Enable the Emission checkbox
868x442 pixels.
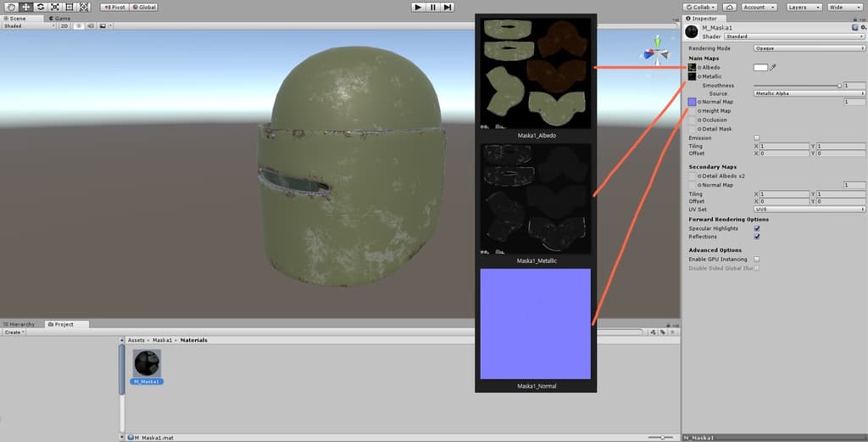point(757,138)
